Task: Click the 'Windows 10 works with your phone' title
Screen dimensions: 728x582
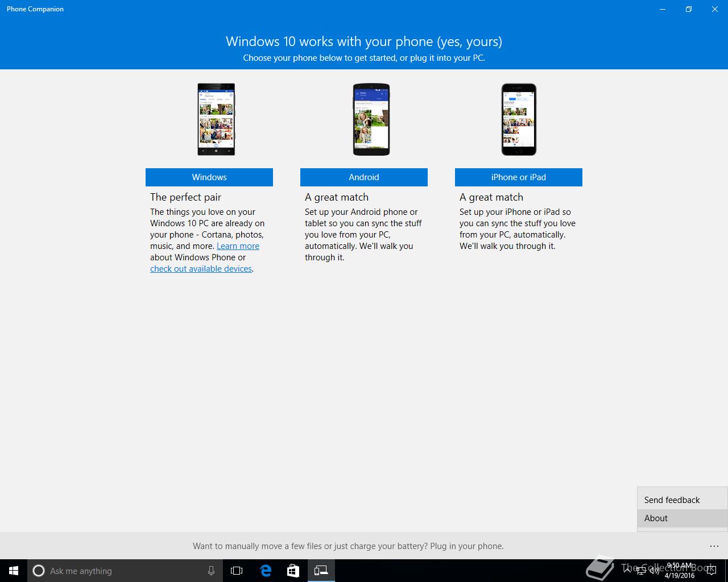Action: 364,41
